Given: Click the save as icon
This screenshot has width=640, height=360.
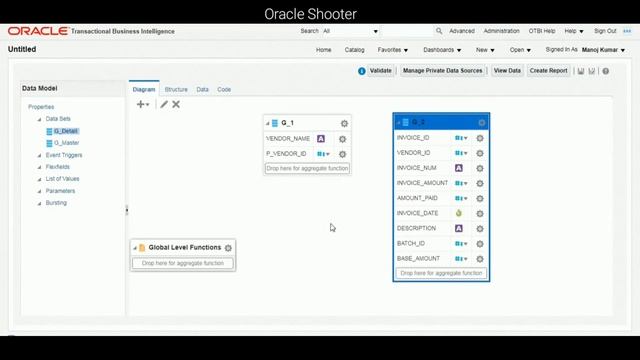Looking at the screenshot, I should click(592, 71).
